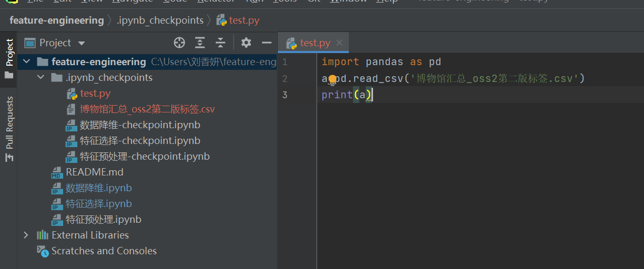This screenshot has height=269, width=644.
Task: Select 特征选择.ipynb in the project tree
Action: 99,204
